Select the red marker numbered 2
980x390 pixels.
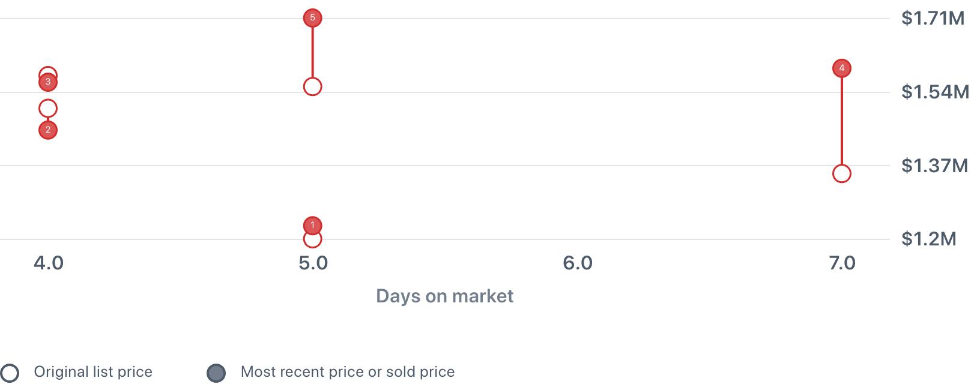coord(48,130)
